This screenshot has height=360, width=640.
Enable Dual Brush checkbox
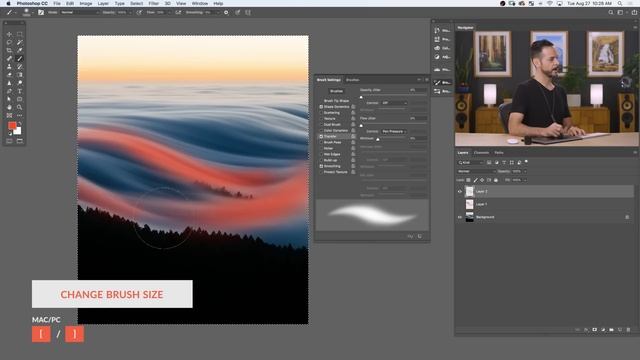321,124
